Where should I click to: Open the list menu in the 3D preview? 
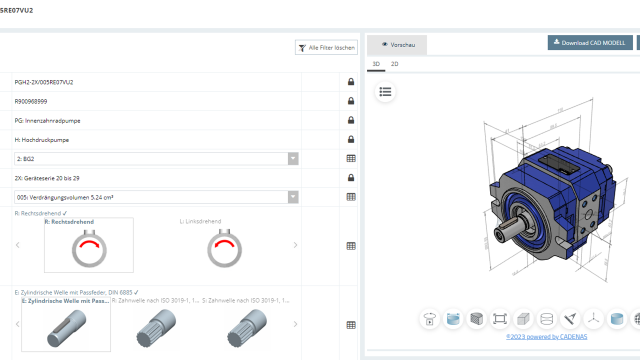385,92
